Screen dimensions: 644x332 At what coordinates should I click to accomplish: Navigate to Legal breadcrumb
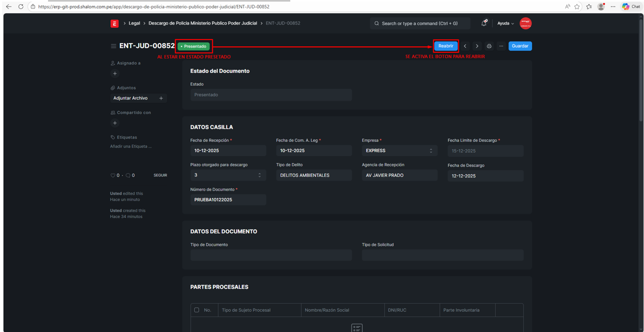(134, 23)
